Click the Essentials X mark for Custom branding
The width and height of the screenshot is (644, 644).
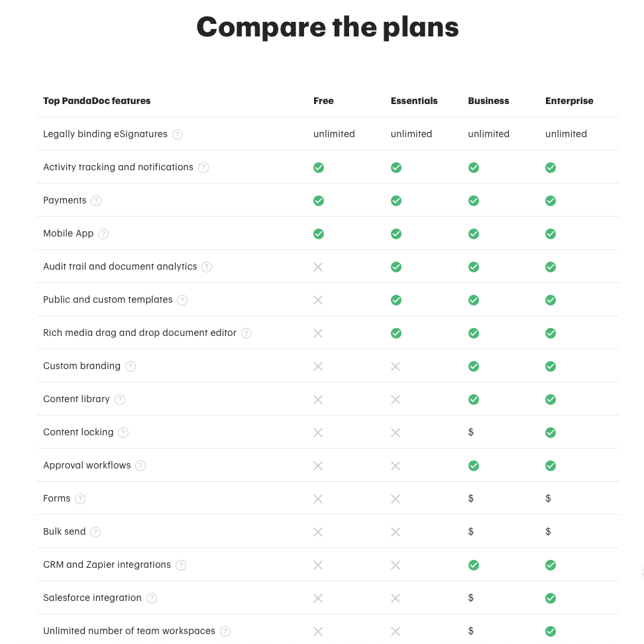coord(396,366)
